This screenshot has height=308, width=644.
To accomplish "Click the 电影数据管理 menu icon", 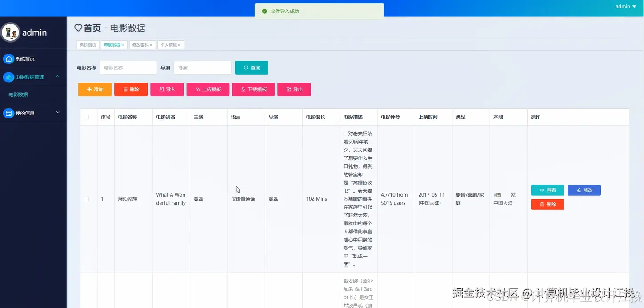I will [8, 77].
